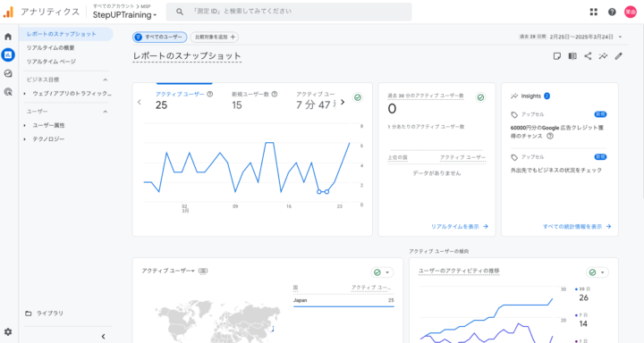Collapse the navigation panel arrow
This screenshot has width=644, height=343.
coord(103,337)
